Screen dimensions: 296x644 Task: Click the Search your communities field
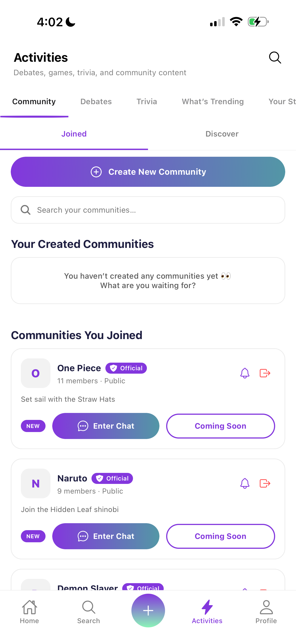(148, 210)
